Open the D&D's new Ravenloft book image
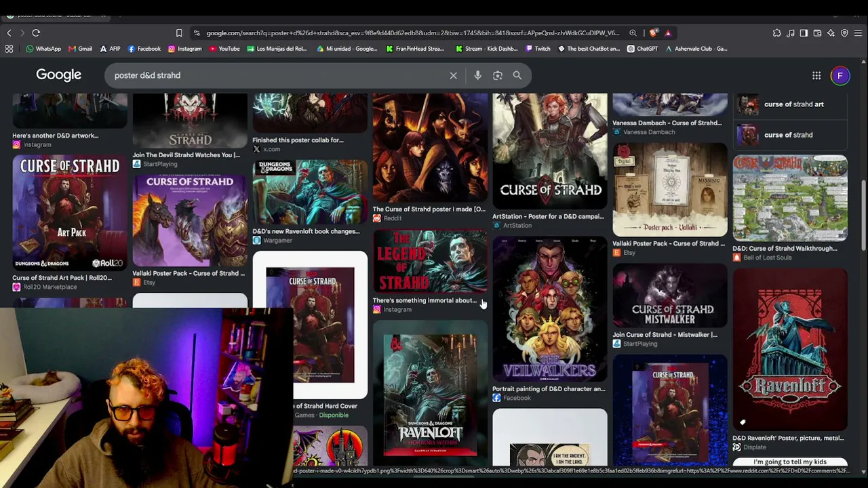The height and width of the screenshot is (488, 868). 310,192
